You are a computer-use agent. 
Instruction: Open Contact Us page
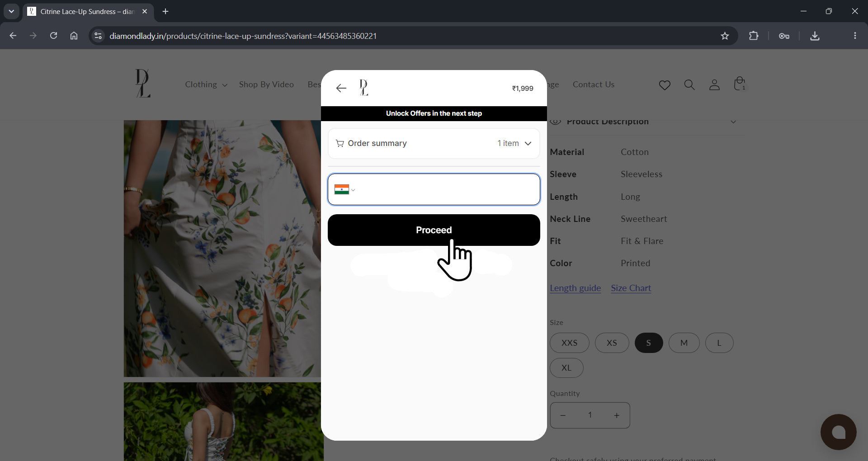[593, 85]
